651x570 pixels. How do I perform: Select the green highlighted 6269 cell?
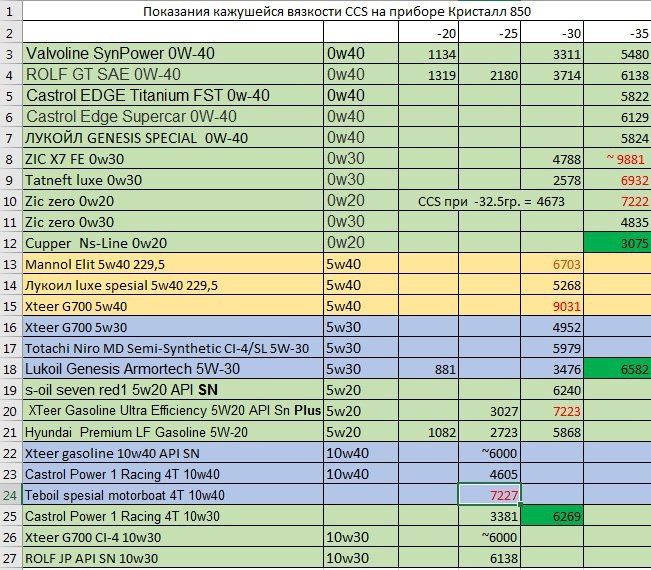552,516
